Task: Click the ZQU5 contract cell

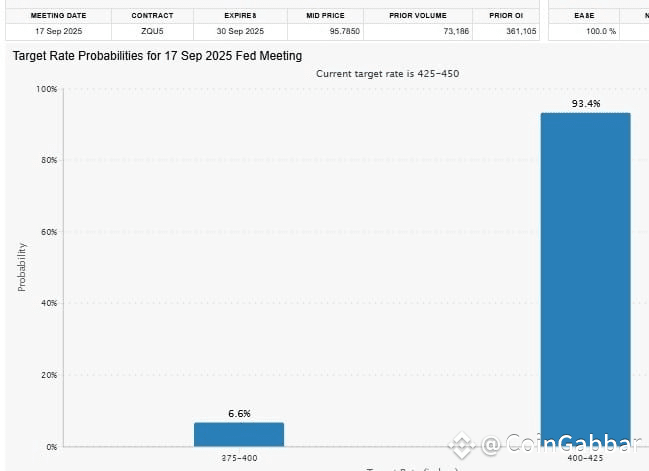Action: [x=151, y=32]
